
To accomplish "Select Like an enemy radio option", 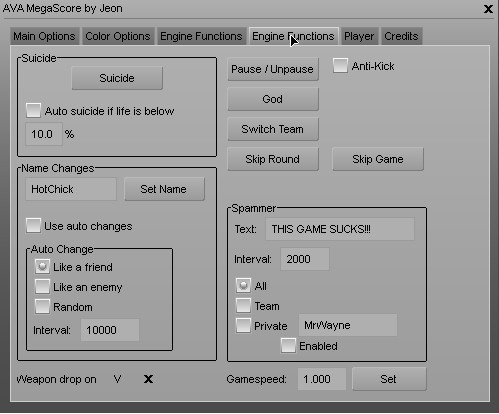I will pos(42,287).
